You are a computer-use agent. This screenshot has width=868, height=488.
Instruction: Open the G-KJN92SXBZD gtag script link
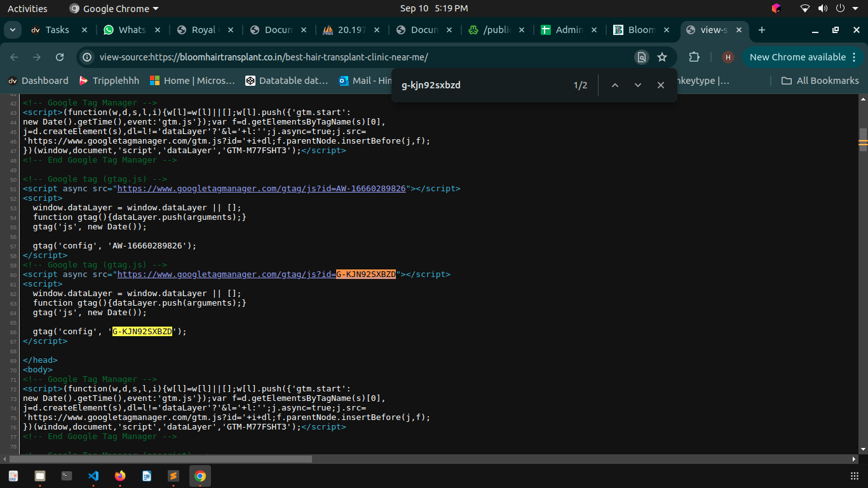click(257, 274)
